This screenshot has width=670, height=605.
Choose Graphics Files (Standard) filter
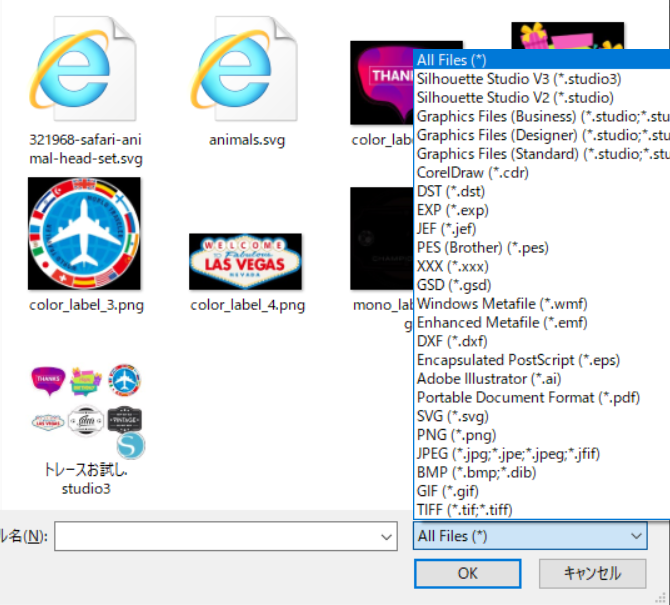[541, 154]
